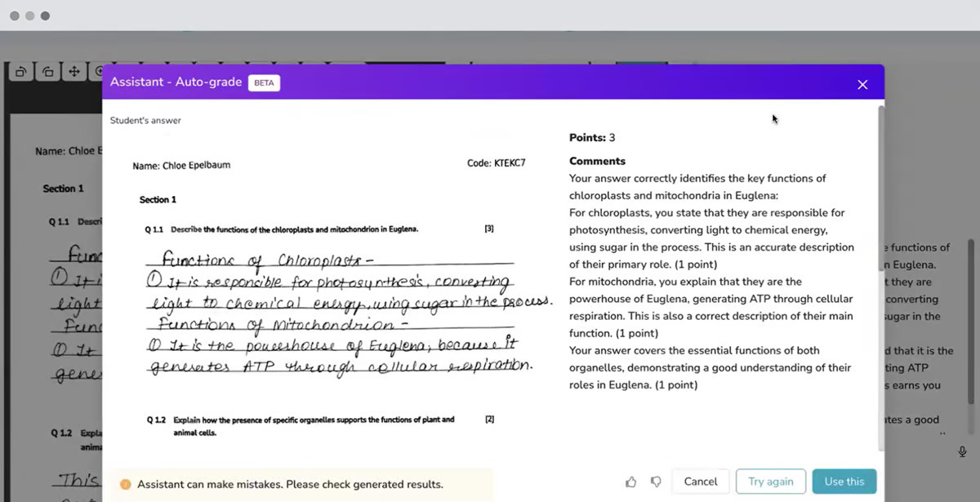Give the generated grade a thumbs down

pos(656,482)
